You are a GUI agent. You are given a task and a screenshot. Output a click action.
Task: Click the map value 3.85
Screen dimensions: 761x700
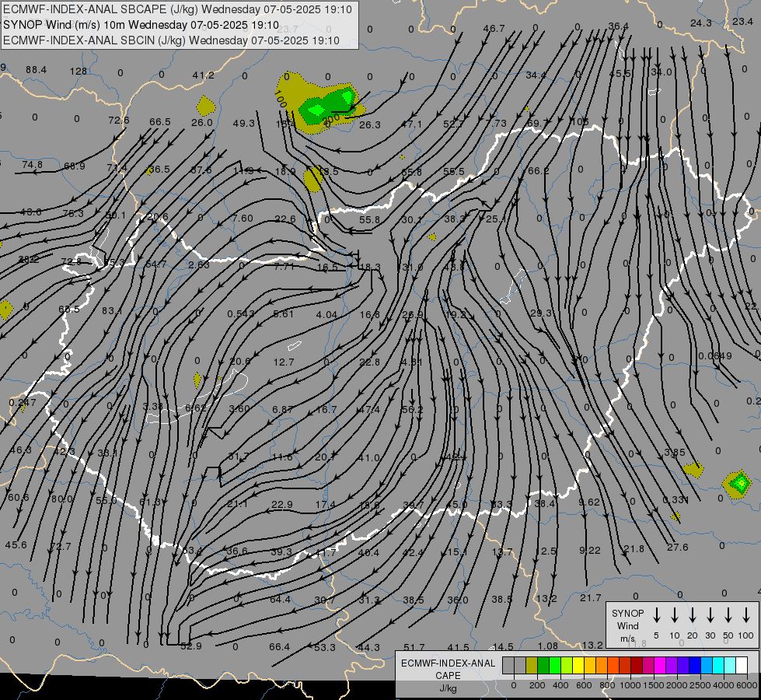(675, 453)
